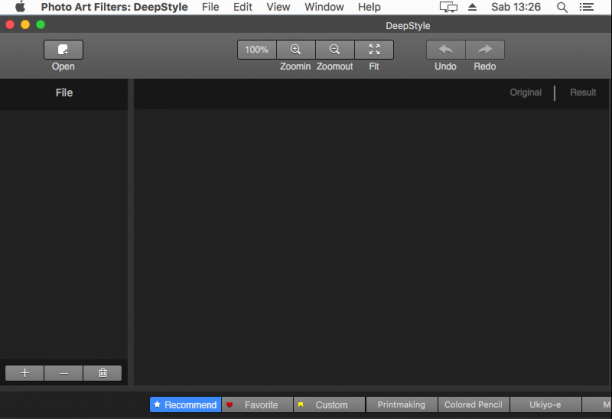Image resolution: width=612 pixels, height=419 pixels.
Task: Open the Notification Center list icon
Action: pos(587,7)
